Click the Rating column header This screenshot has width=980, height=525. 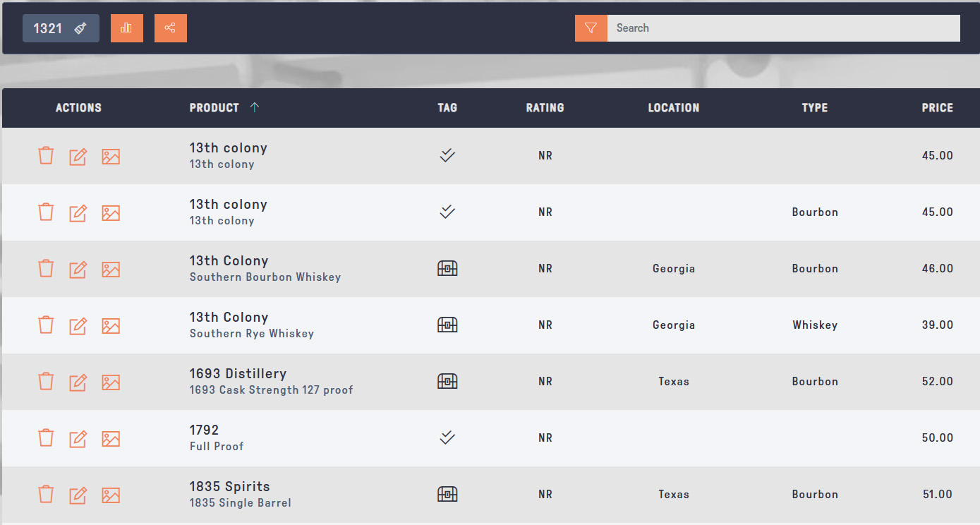545,108
